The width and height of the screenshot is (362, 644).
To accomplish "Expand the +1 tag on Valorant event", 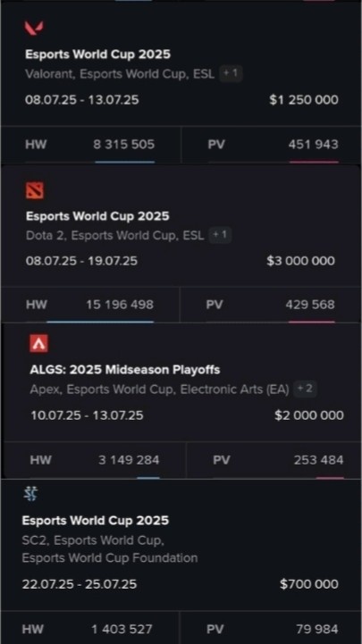I will (231, 74).
